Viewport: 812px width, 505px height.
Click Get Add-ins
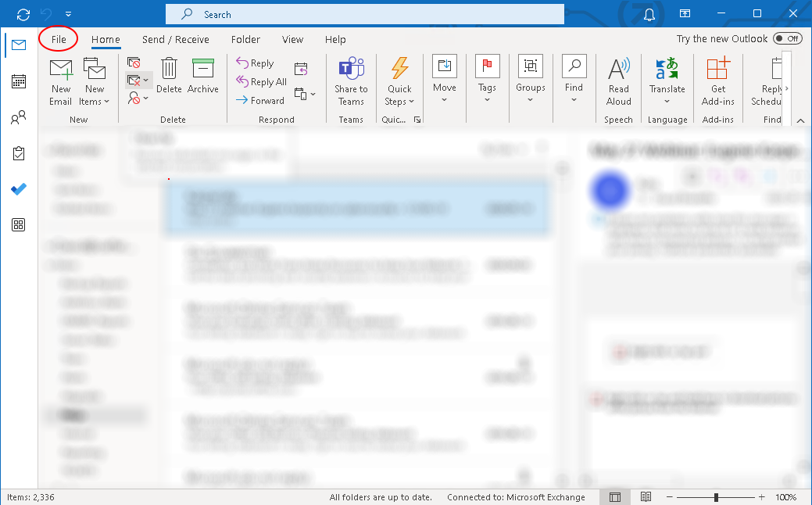pyautogui.click(x=717, y=82)
